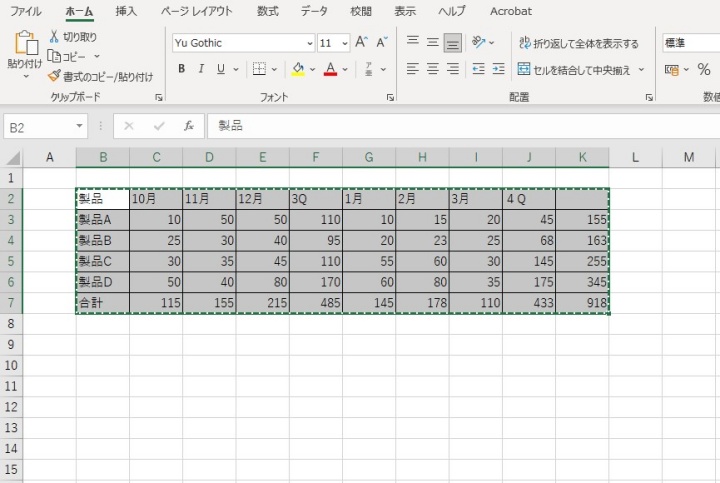Viewport: 720px width, 483px height.
Task: Switch to the 挿入 tab
Action: click(126, 11)
